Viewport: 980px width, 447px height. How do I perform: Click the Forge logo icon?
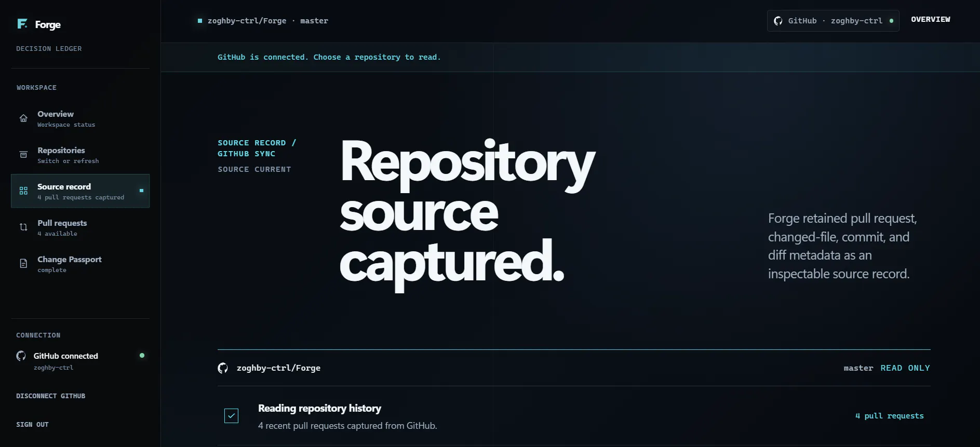pos(22,24)
